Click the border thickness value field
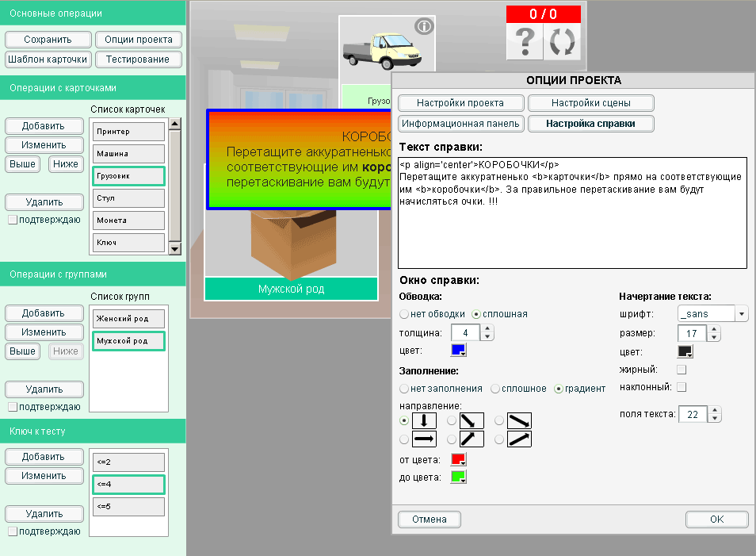This screenshot has width=756, height=556. point(466,332)
